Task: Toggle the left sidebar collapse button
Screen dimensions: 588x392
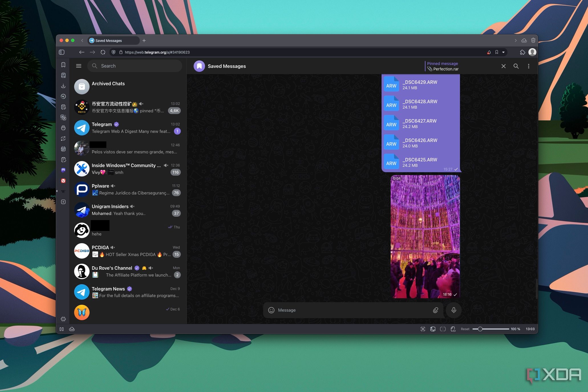Action: point(78,65)
